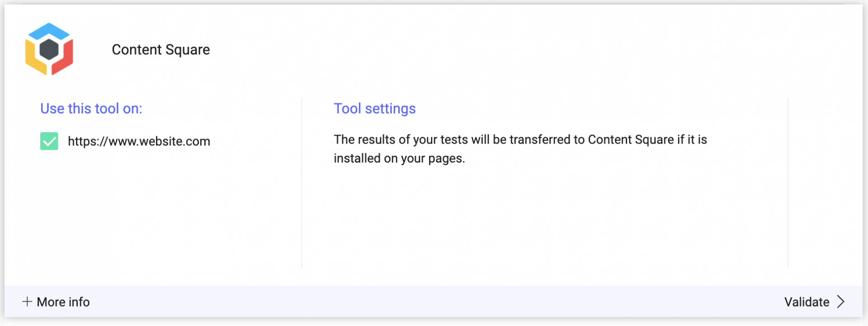The width and height of the screenshot is (868, 326).
Task: Click the blue top of the Content Square logo
Action: pyautogui.click(x=49, y=31)
